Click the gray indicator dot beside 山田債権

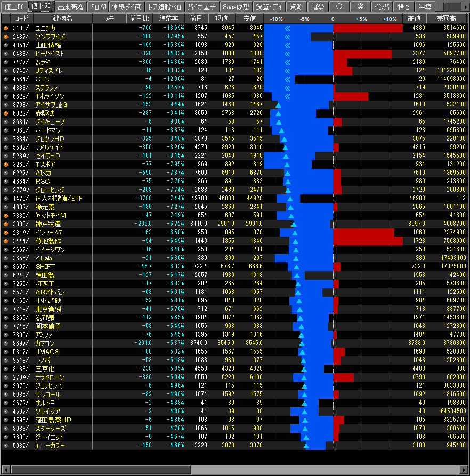(x=6, y=45)
